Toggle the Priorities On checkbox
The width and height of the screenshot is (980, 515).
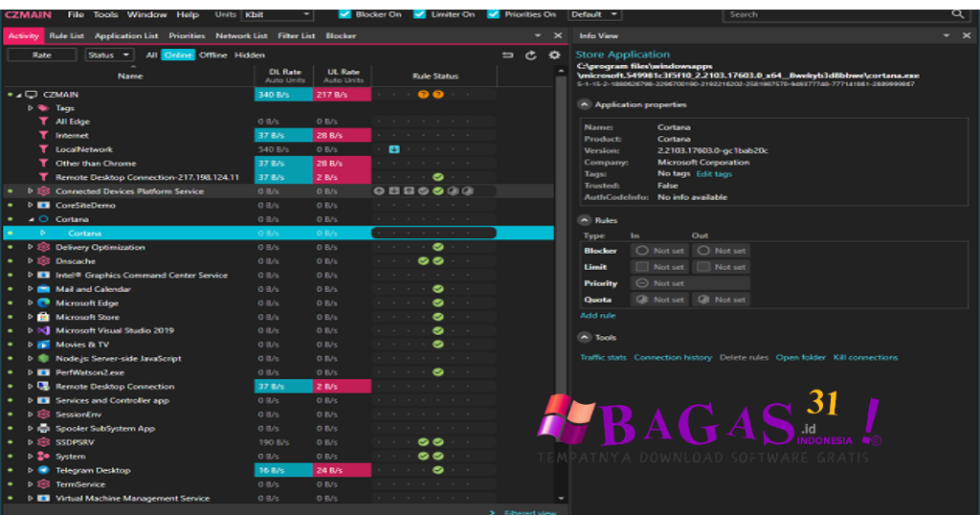point(493,13)
